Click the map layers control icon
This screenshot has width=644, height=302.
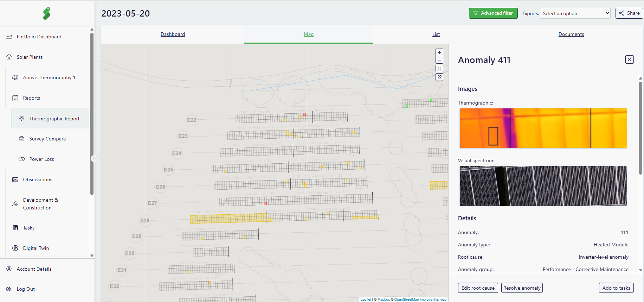click(x=439, y=77)
